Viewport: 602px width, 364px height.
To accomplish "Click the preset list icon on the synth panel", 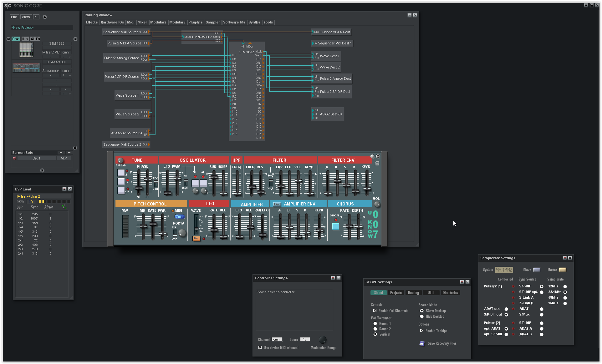I will coord(377,163).
